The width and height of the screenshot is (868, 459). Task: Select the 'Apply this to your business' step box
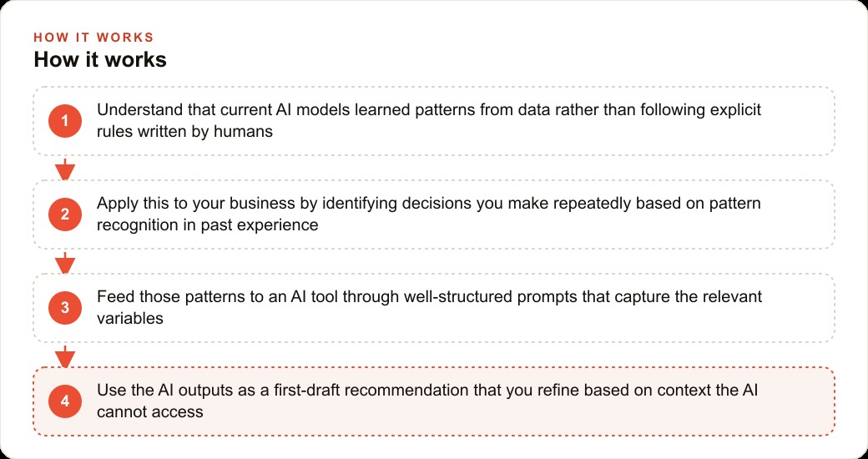(x=434, y=214)
